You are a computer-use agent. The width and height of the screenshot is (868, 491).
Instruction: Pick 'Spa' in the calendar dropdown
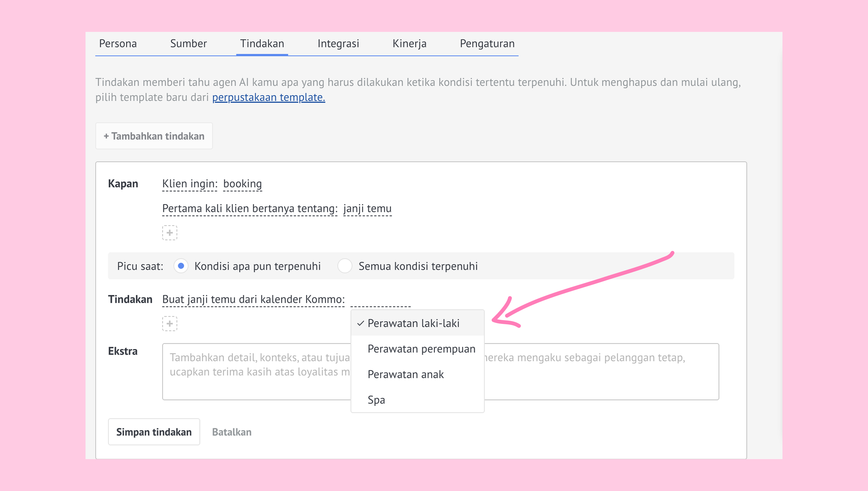(376, 399)
